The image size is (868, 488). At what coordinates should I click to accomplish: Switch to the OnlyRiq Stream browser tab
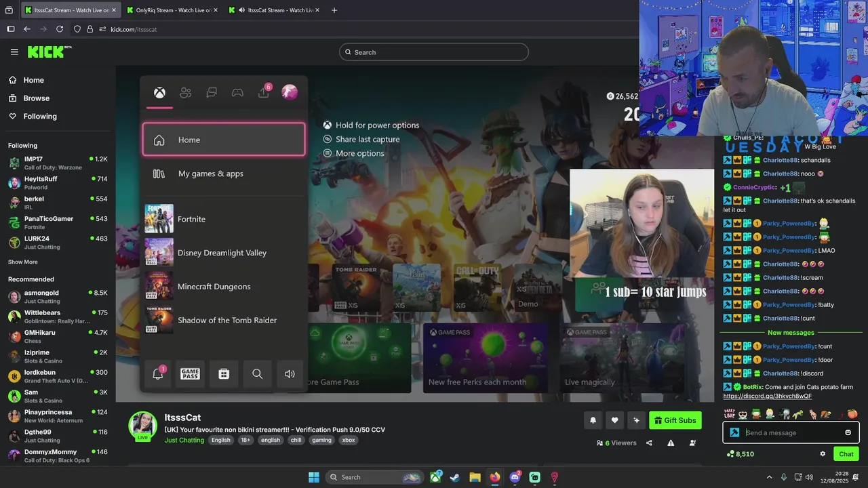(x=173, y=10)
